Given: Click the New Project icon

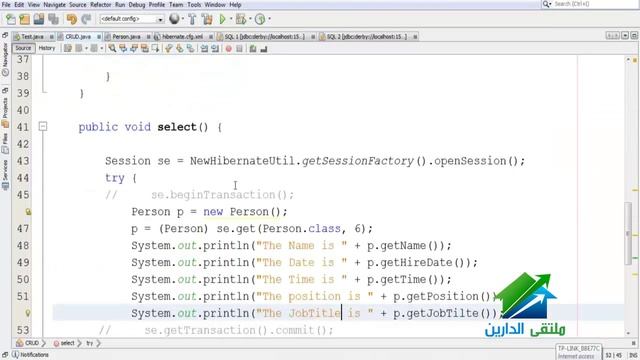Looking at the screenshot, I should (25, 19).
